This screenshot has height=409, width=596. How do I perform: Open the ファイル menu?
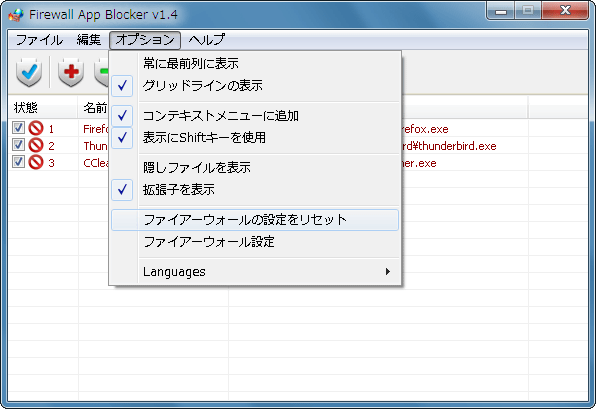tap(39, 40)
